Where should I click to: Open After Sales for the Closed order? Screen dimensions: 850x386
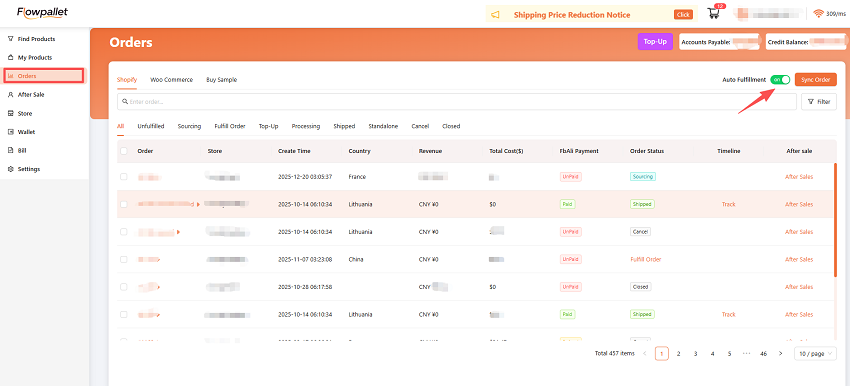pyautogui.click(x=799, y=287)
